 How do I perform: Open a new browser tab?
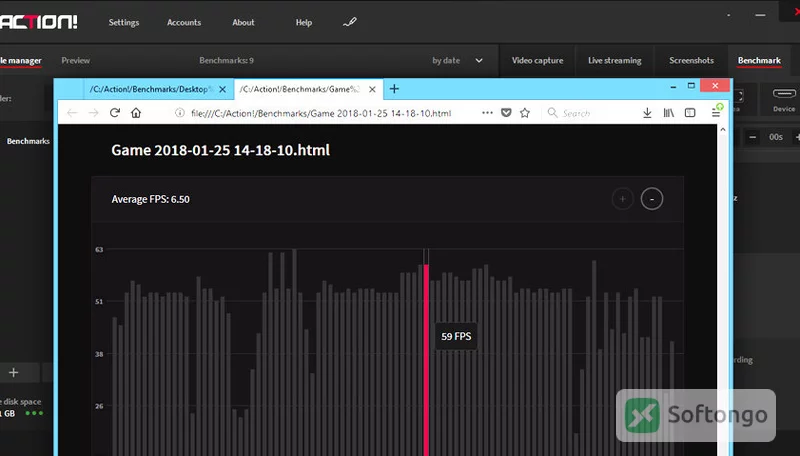(394, 89)
